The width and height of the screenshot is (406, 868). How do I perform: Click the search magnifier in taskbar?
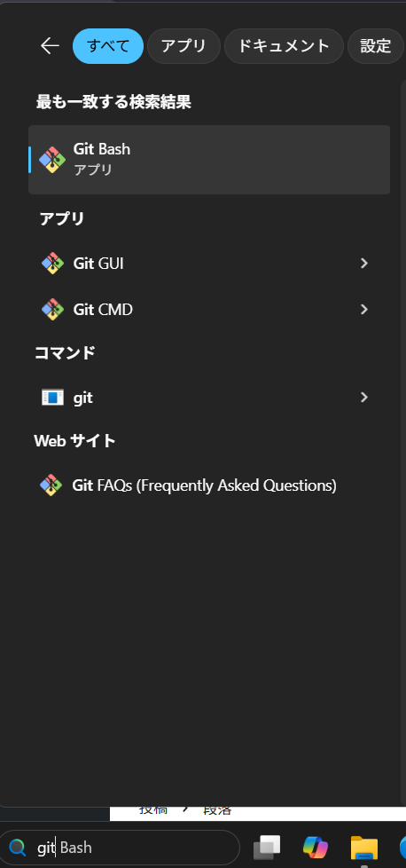[x=18, y=847]
